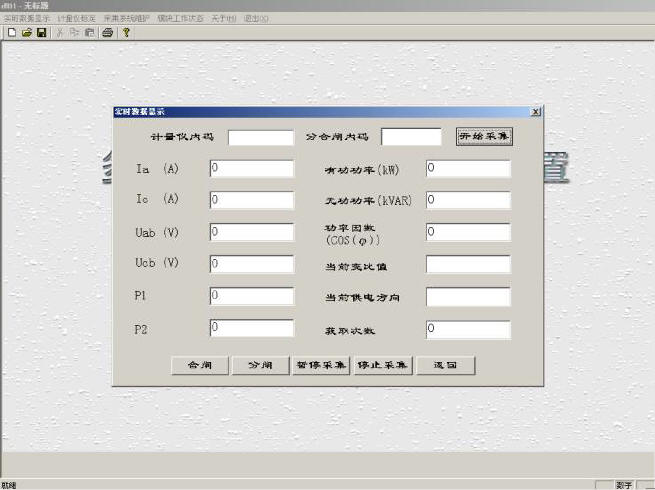
Task: Focus the Uab (V) value field
Action: click(252, 232)
